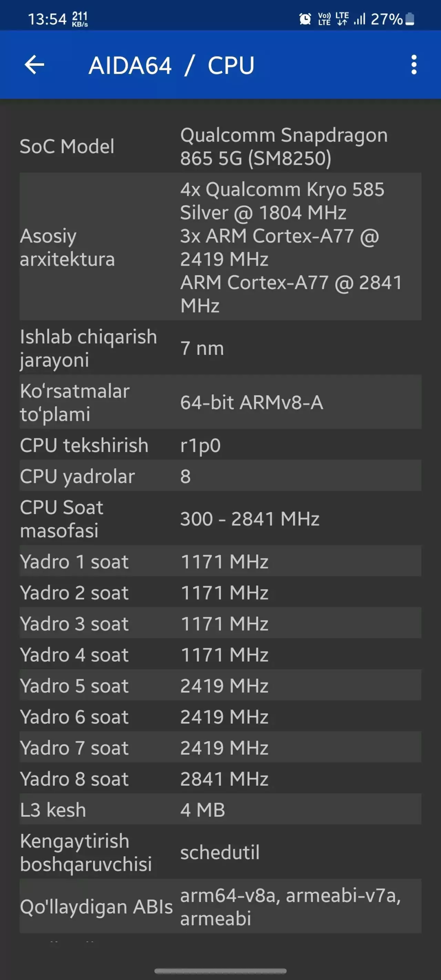
Task: Tap the schedutil governor value
Action: (220, 852)
